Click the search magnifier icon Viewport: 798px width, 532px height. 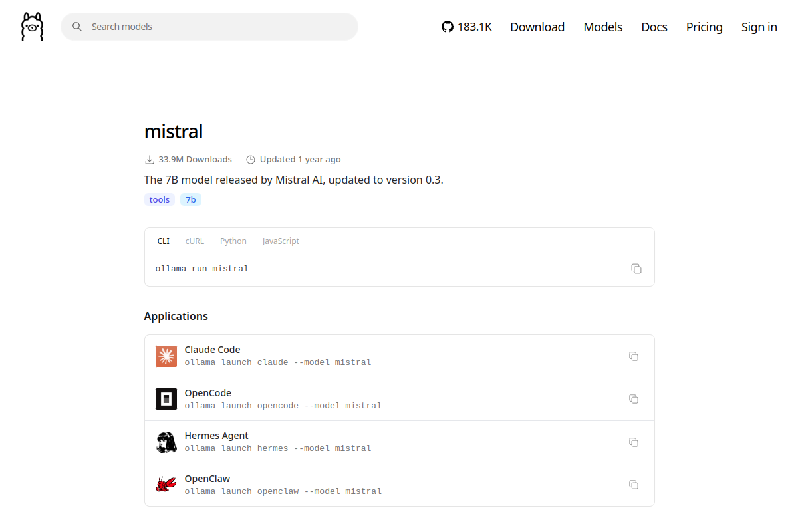point(77,27)
